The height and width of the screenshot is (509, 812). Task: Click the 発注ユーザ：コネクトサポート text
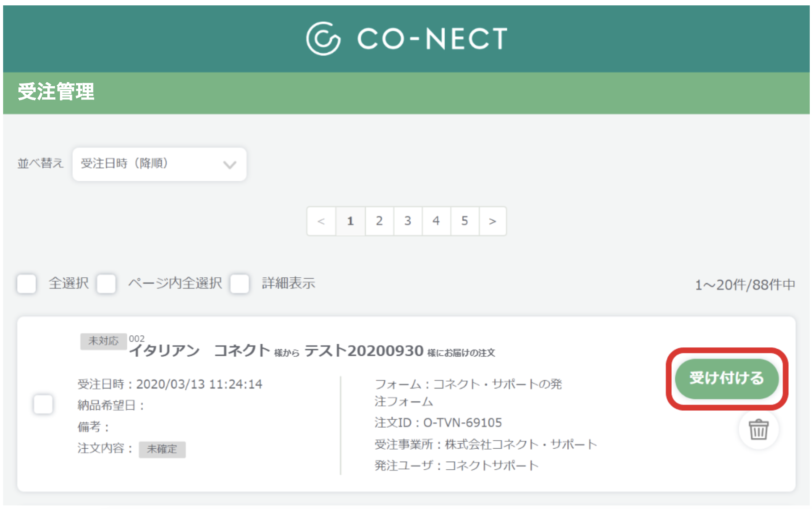tap(456, 466)
